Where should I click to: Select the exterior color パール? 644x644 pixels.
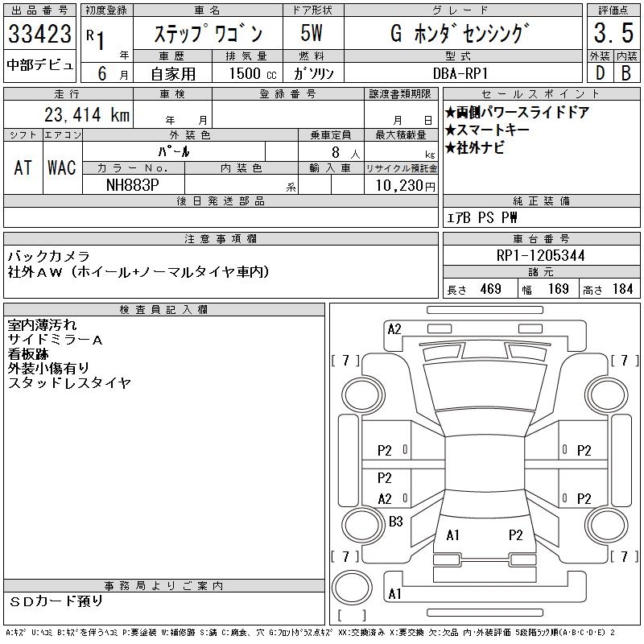[x=174, y=151]
